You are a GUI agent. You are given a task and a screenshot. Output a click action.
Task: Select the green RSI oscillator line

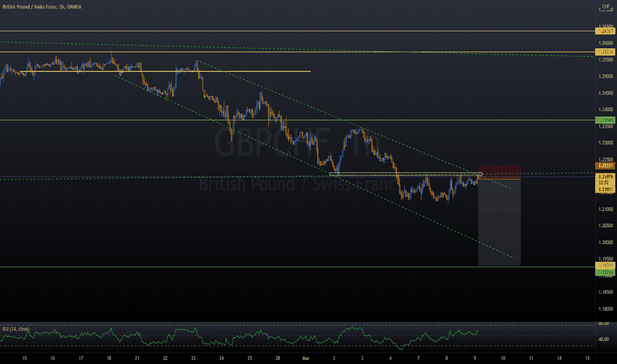(x=239, y=338)
